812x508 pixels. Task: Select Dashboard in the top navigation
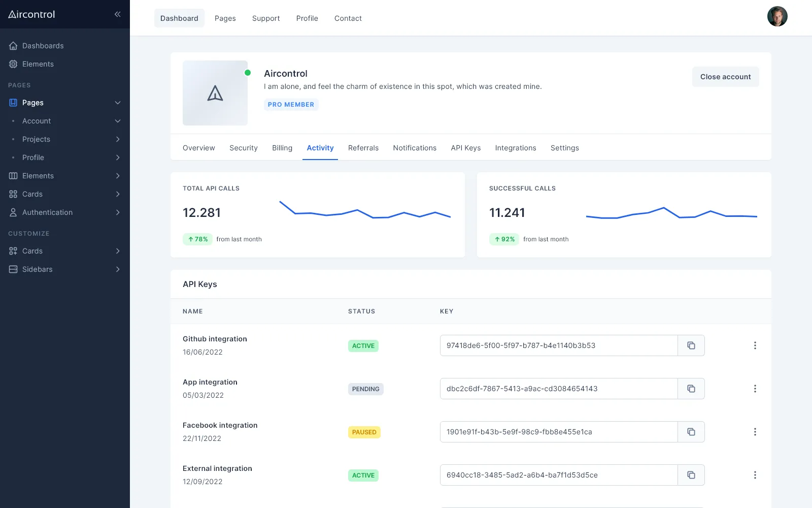coord(179,18)
